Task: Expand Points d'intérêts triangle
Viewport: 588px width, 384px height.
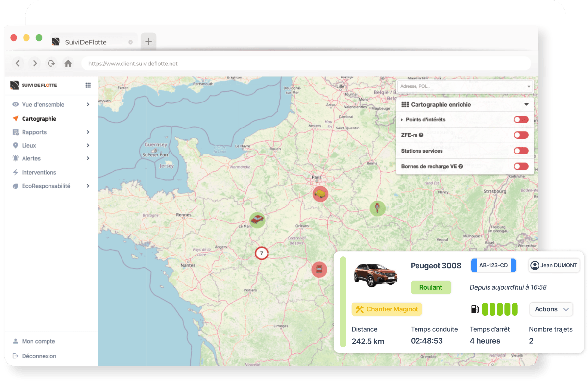Action: (402, 120)
